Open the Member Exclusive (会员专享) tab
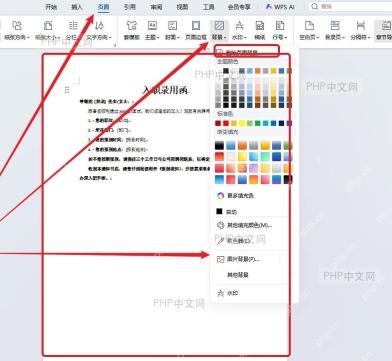The image size is (392, 361). [x=239, y=7]
